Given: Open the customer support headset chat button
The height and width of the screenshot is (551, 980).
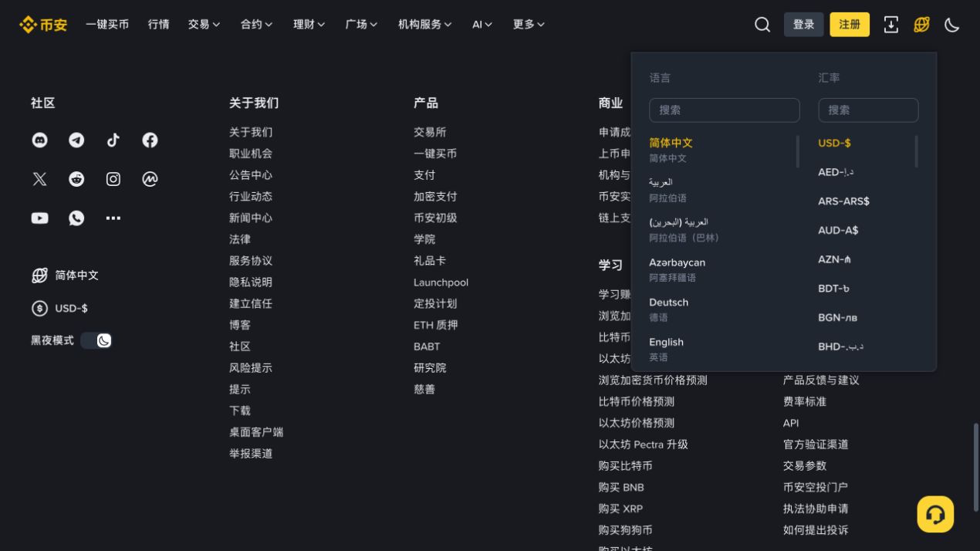Looking at the screenshot, I should (935, 514).
